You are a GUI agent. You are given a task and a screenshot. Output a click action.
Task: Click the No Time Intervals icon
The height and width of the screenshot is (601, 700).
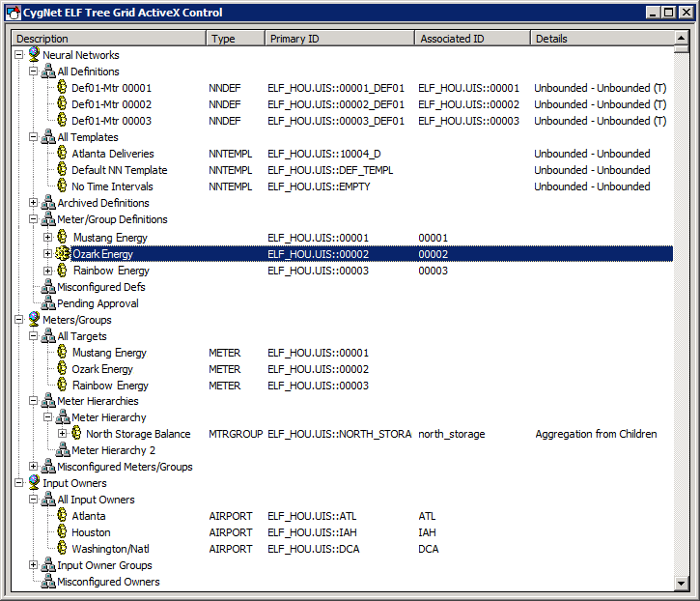tap(63, 186)
